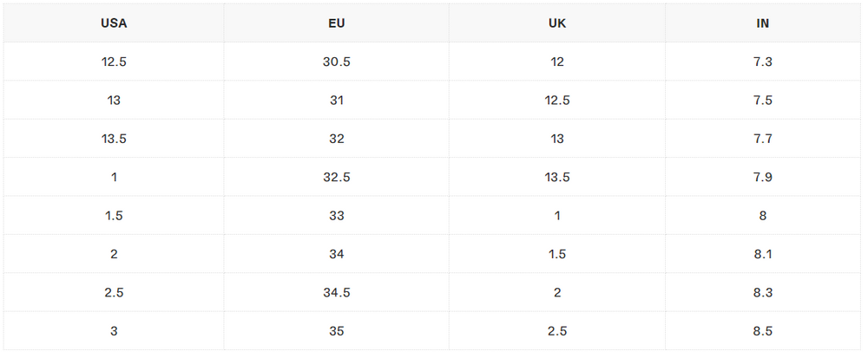
Task: Select USA size 12.5 cell
Action: coord(114,62)
